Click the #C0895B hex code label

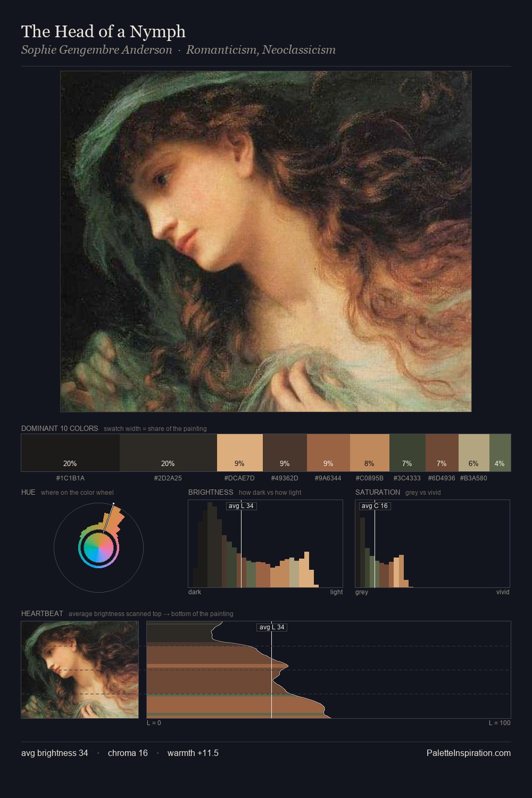pyautogui.click(x=370, y=478)
